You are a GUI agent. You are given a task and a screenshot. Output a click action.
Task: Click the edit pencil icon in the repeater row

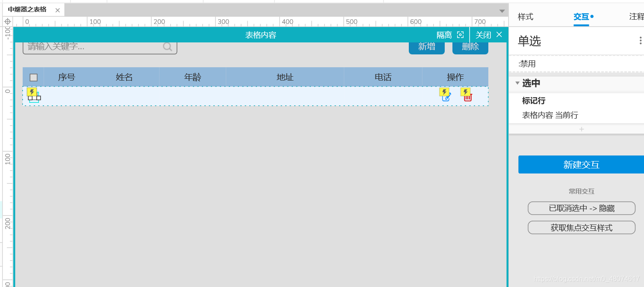(x=447, y=97)
